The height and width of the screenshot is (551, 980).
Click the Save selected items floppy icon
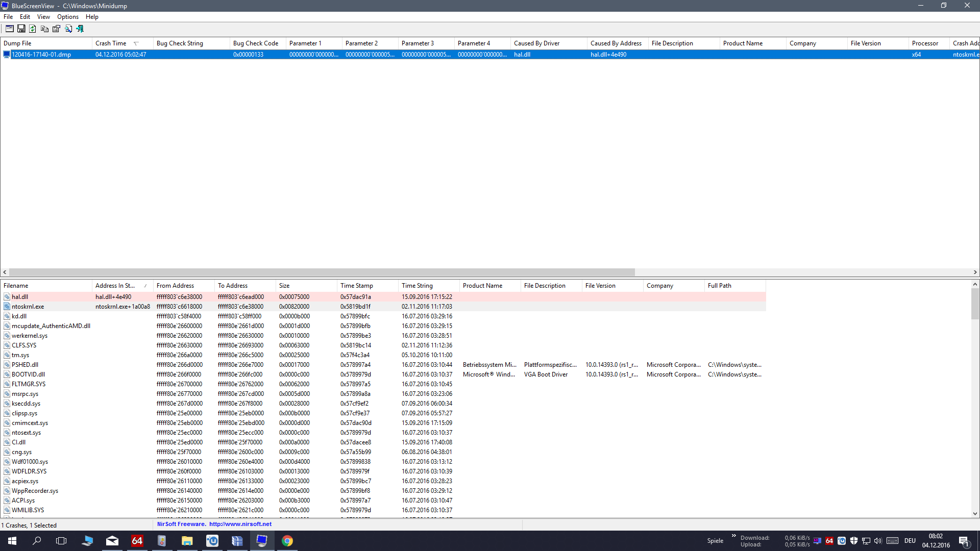coord(21,29)
